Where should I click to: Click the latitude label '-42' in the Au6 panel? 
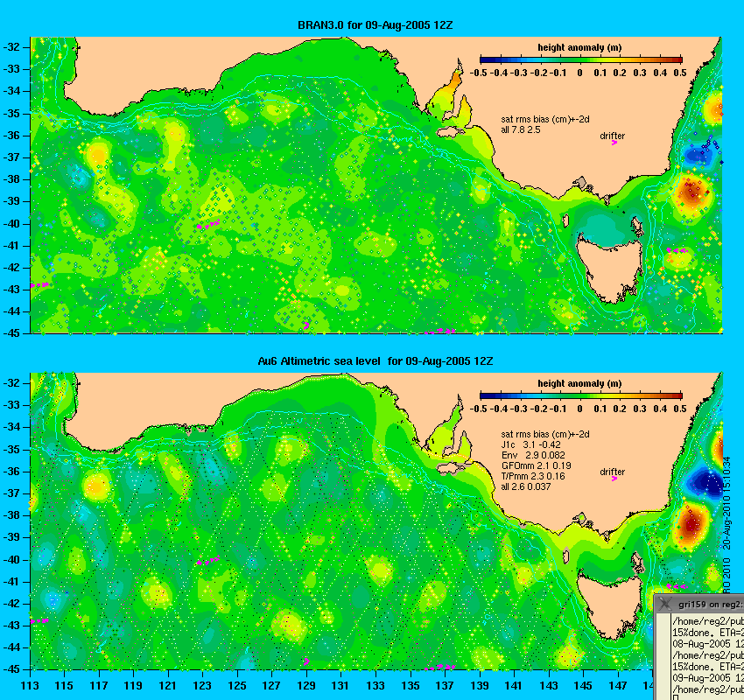pos(12,604)
